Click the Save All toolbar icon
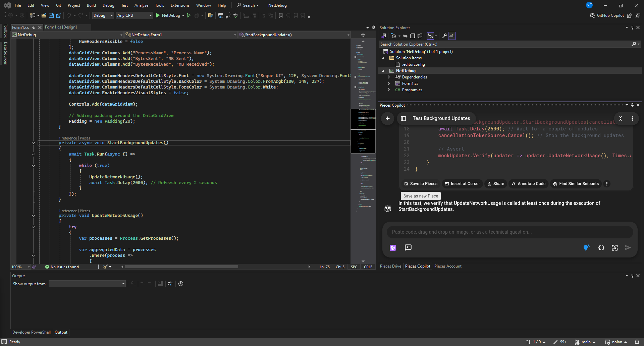644x346 pixels. 59,15
